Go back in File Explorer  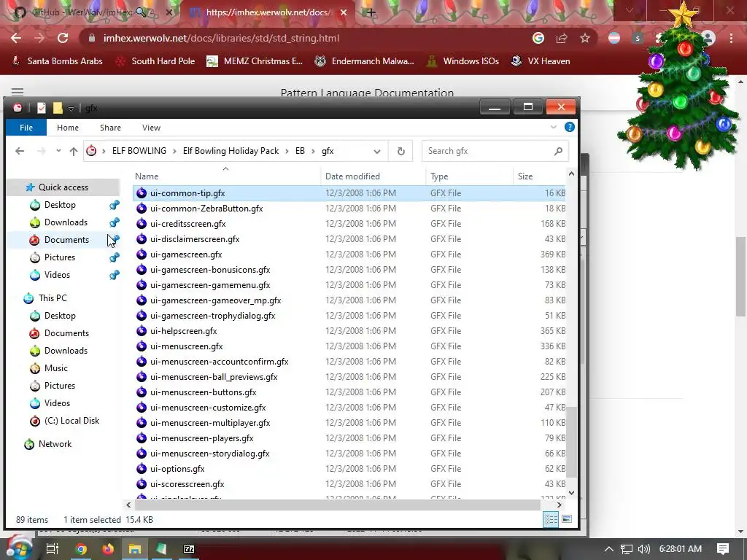[x=20, y=151]
